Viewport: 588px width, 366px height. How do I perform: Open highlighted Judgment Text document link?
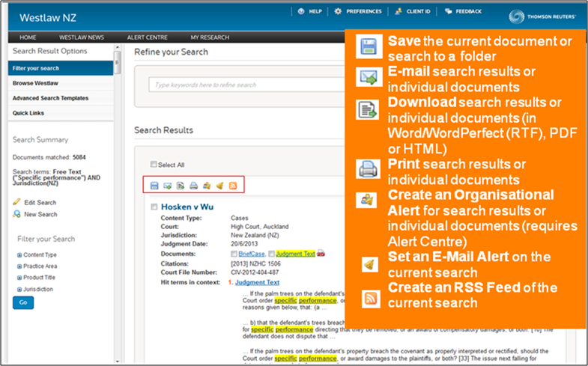pos(295,254)
